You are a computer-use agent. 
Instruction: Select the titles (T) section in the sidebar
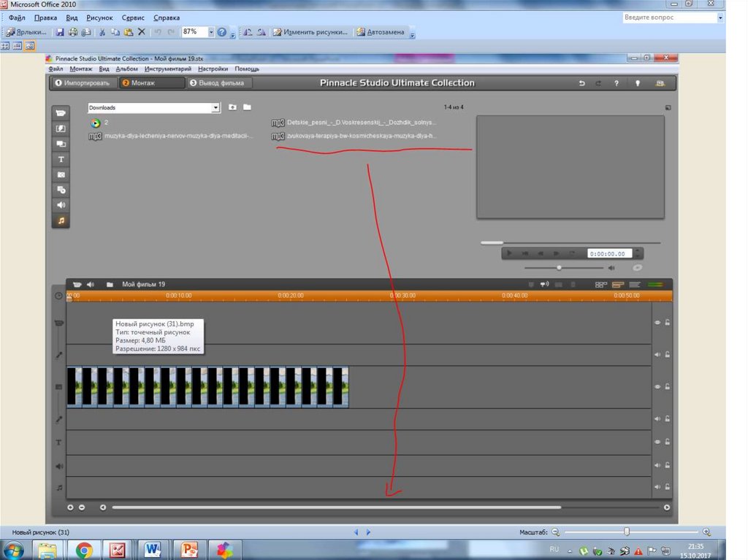pyautogui.click(x=61, y=159)
